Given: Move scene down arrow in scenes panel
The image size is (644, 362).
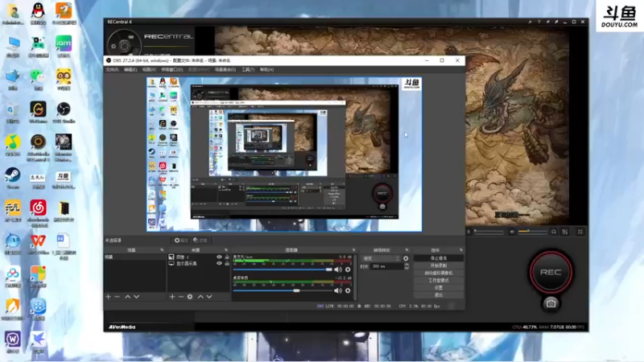Looking at the screenshot, I should coord(137,296).
